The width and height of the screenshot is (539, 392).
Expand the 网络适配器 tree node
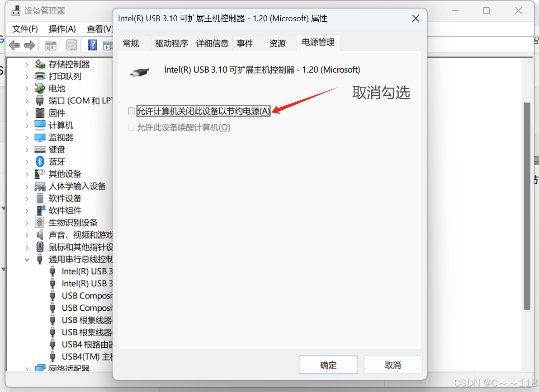tap(27, 369)
